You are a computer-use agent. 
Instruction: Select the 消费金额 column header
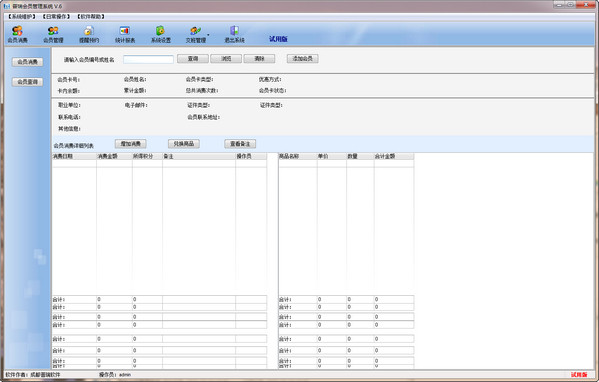click(x=114, y=156)
